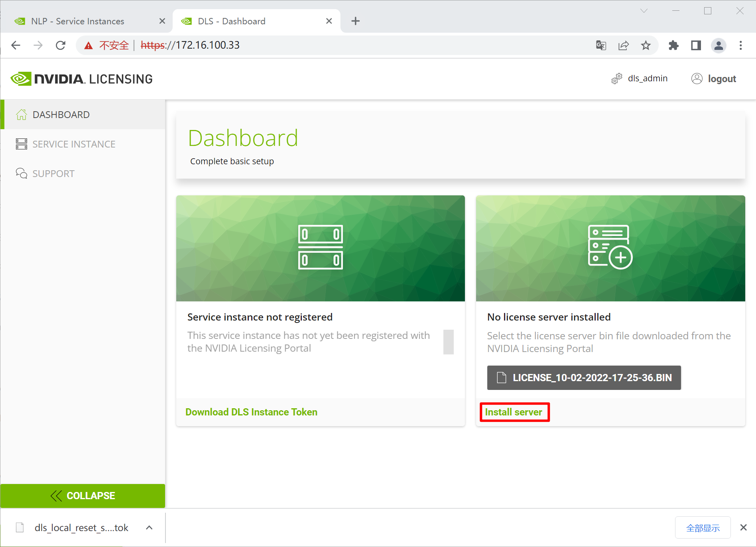Image resolution: width=756 pixels, height=547 pixels.
Task: Click Install server link
Action: point(514,412)
